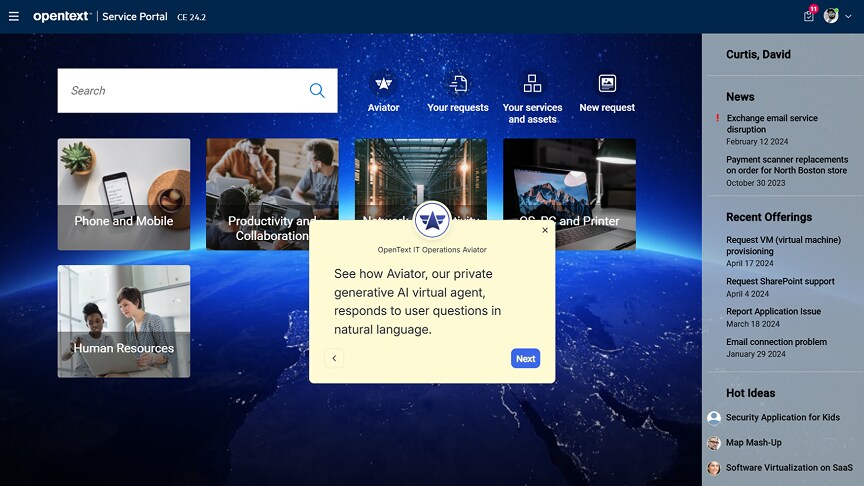Click the Hot Ideas heading
This screenshot has height=486, width=864.
(x=750, y=393)
